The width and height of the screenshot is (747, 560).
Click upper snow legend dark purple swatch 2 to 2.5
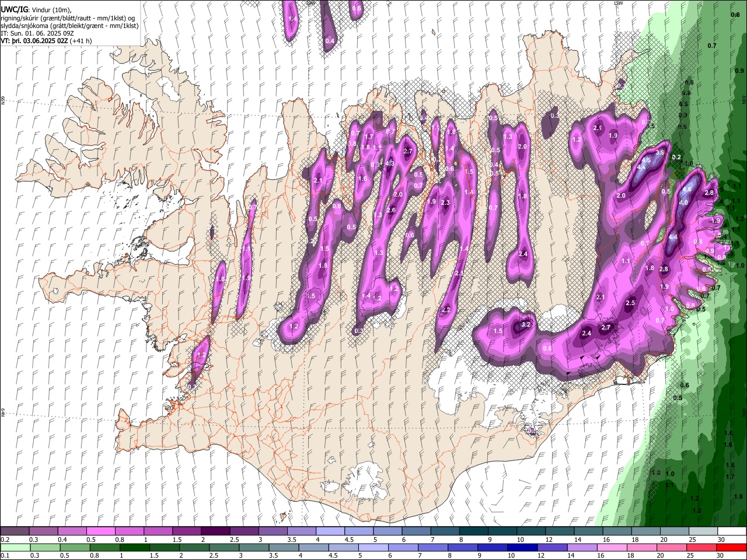(216, 531)
